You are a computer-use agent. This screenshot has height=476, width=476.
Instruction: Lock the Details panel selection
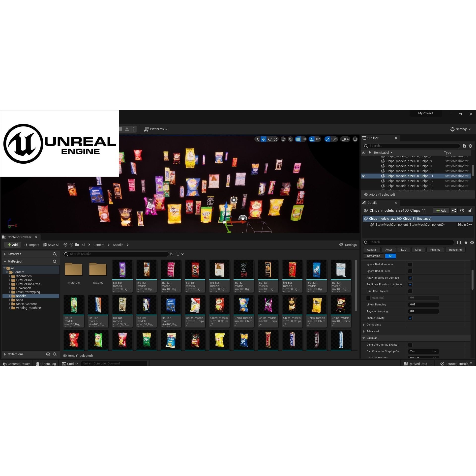pyautogui.click(x=470, y=210)
